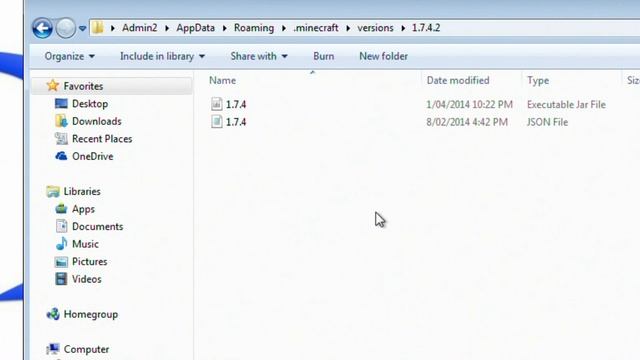The image size is (640, 360).
Task: Click the Forward navigation arrow button
Action: pos(65,28)
